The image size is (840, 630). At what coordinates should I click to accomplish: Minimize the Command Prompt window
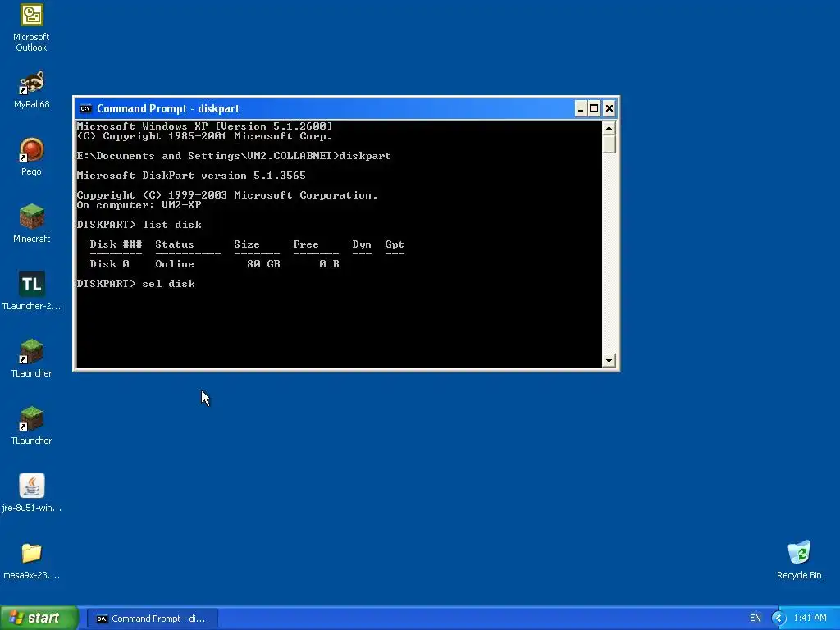(x=581, y=109)
